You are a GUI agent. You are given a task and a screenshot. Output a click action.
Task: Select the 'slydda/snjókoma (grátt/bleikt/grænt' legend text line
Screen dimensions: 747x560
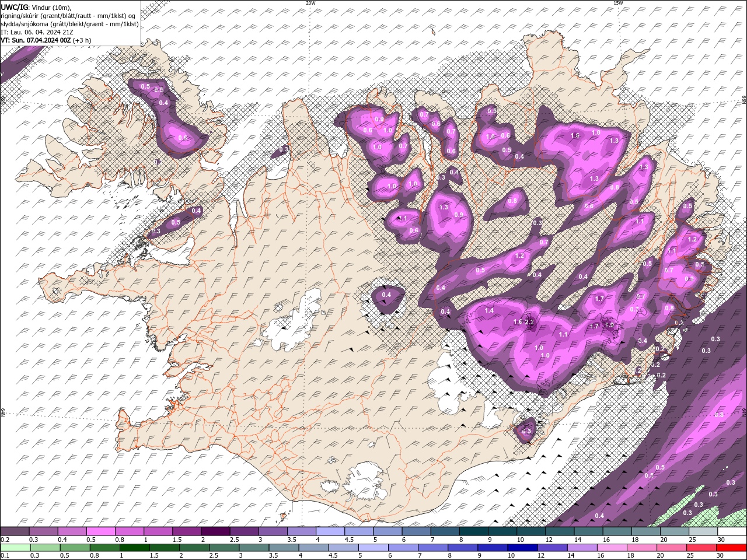pos(70,24)
